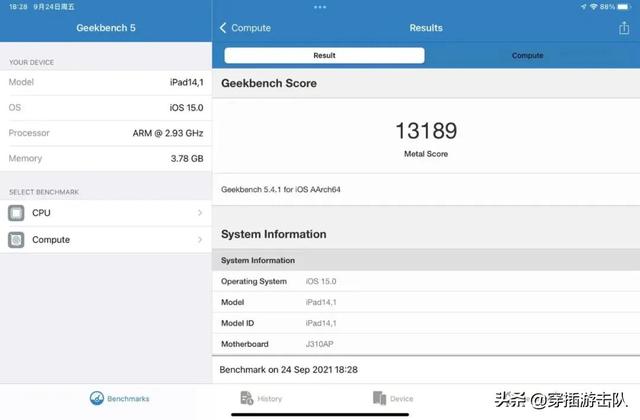Tap the iOS 15.0 value in sidebar
Viewport: 640px width, 420px height.
(x=186, y=108)
